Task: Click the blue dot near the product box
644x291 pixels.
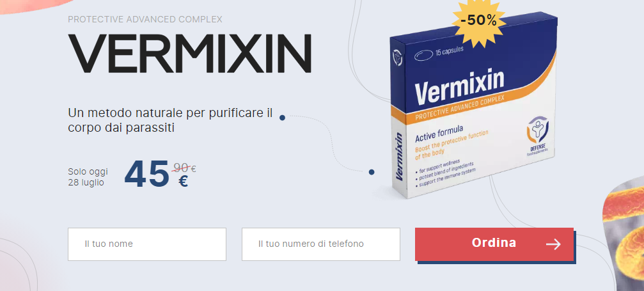Action: point(372,172)
